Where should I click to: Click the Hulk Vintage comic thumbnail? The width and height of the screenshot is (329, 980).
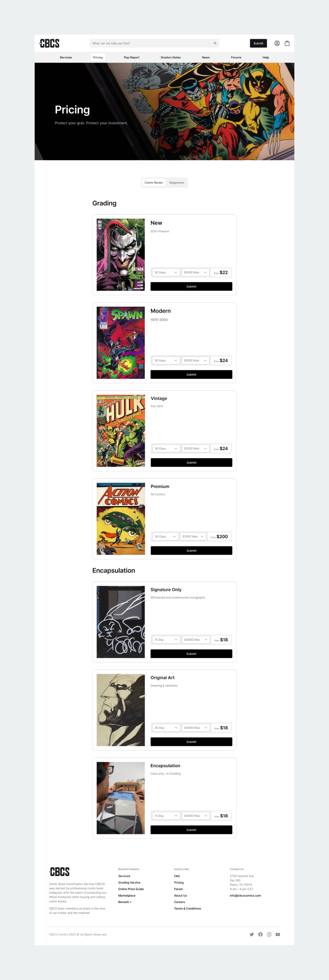click(121, 431)
